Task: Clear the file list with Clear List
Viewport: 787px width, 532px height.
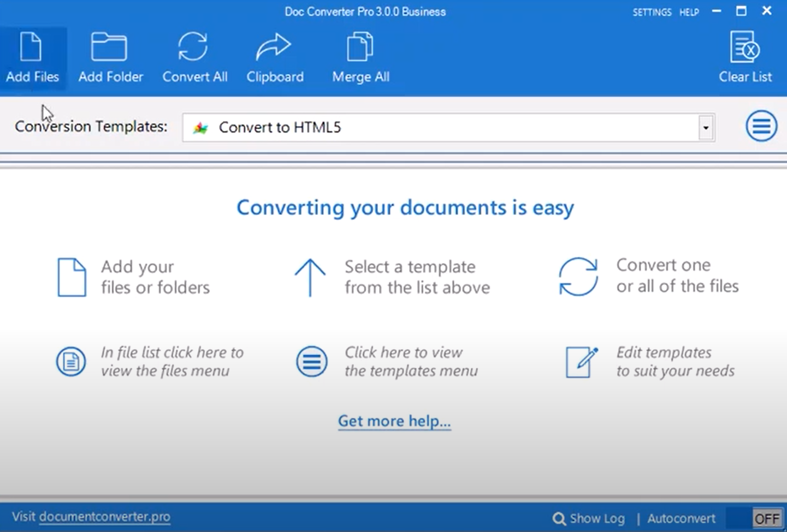Action: pos(745,58)
